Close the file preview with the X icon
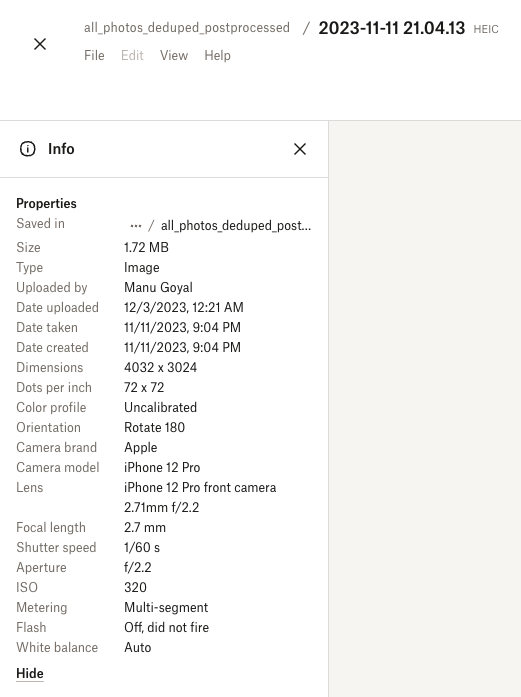 (40, 44)
